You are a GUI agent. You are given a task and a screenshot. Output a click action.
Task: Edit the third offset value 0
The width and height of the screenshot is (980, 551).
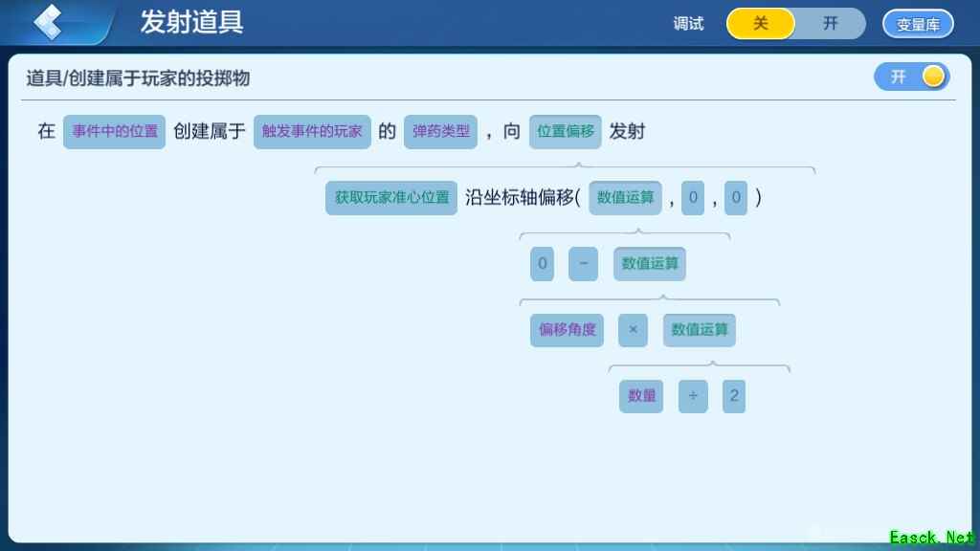point(736,197)
